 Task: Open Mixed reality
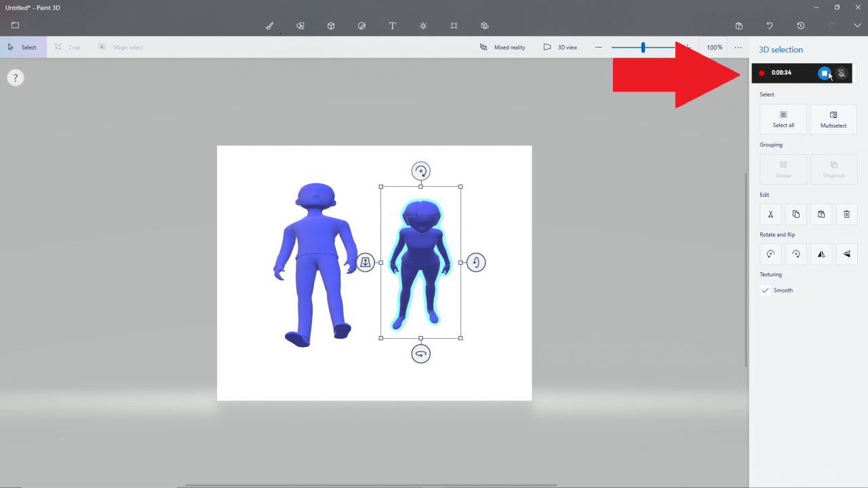[502, 48]
